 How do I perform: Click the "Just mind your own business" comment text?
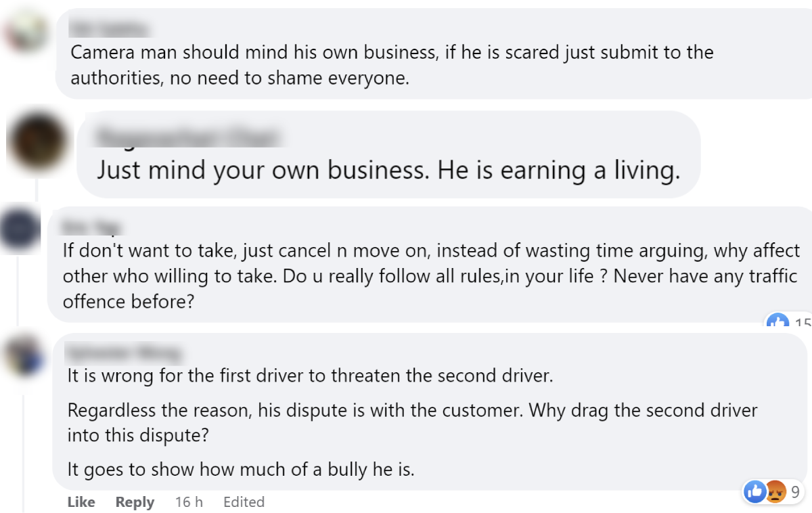388,171
